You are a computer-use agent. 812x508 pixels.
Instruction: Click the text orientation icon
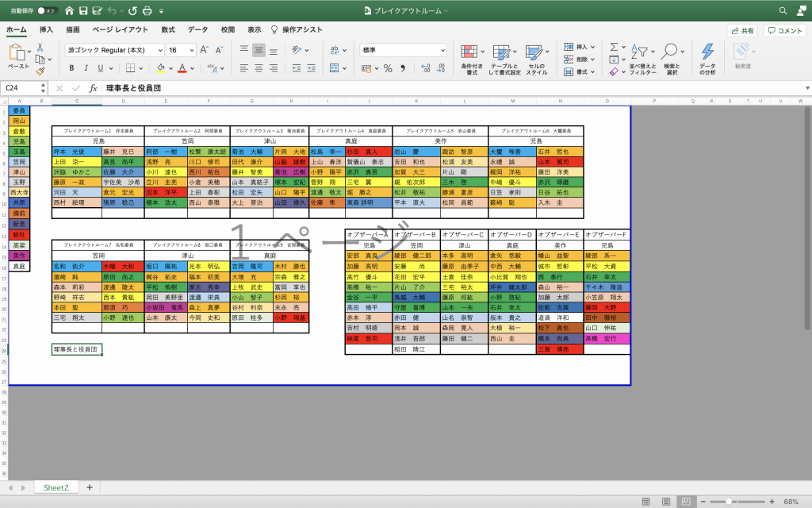click(x=297, y=50)
